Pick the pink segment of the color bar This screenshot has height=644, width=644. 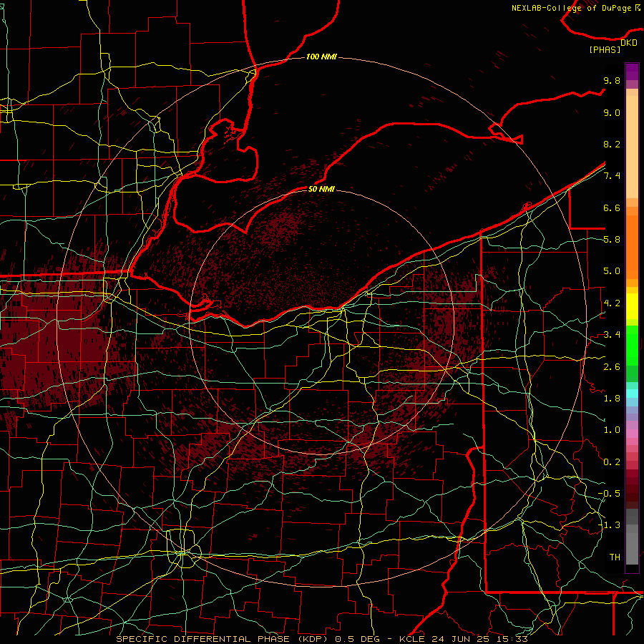click(632, 434)
